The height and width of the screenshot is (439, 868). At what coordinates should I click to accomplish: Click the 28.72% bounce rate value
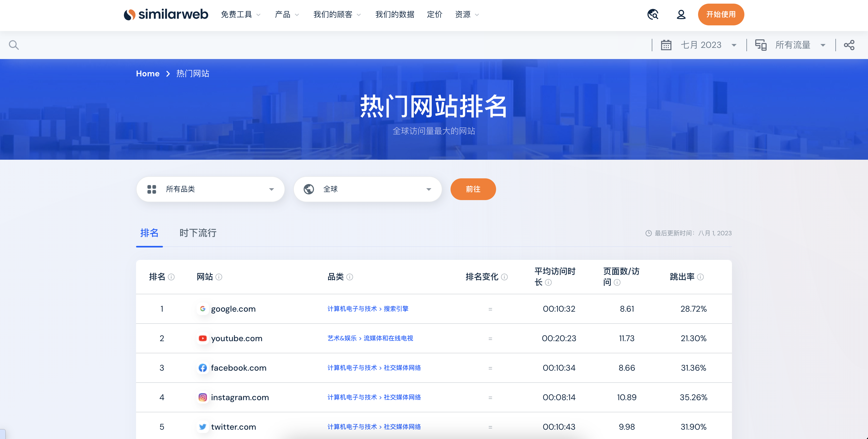pyautogui.click(x=693, y=309)
